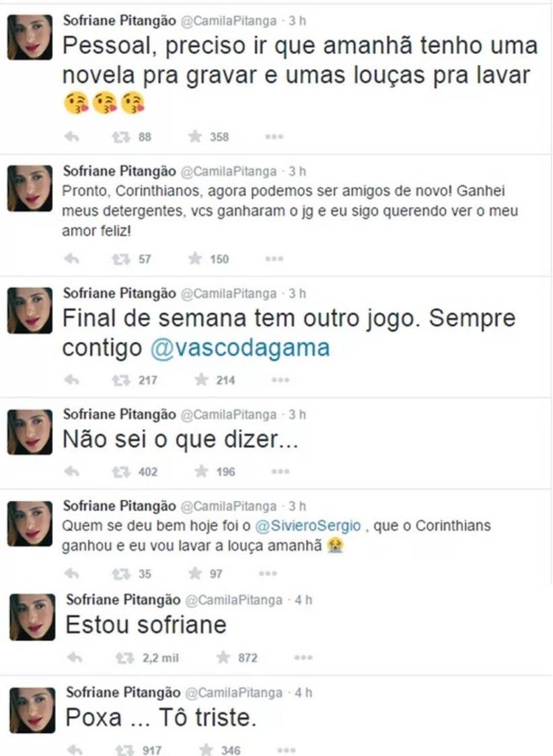Reply to the 'Pessoal, preciso ir' tweet
The image size is (553, 756).
[x=72, y=137]
